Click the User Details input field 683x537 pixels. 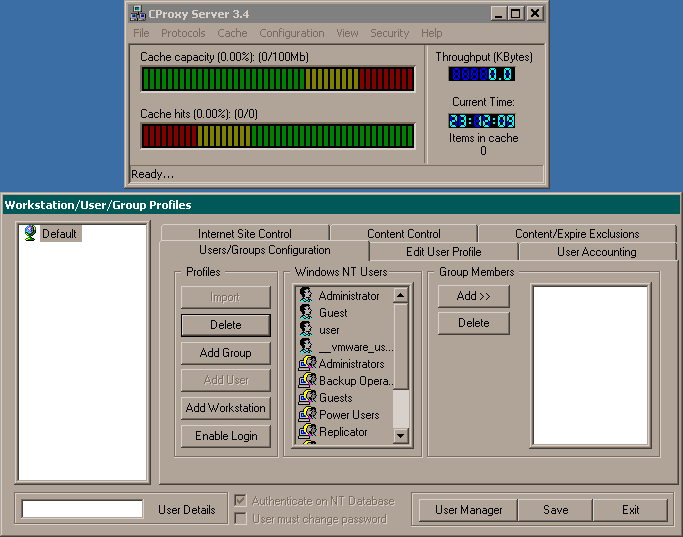coord(82,509)
